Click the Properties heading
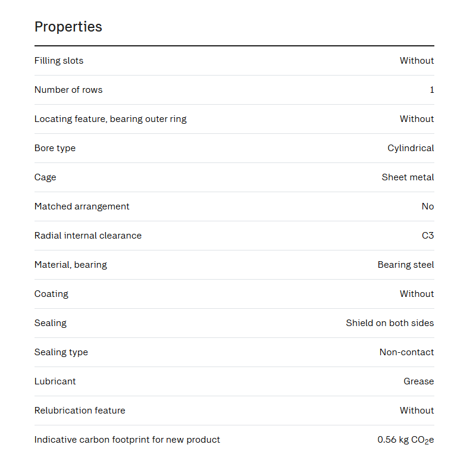The image size is (476, 476). click(x=68, y=27)
